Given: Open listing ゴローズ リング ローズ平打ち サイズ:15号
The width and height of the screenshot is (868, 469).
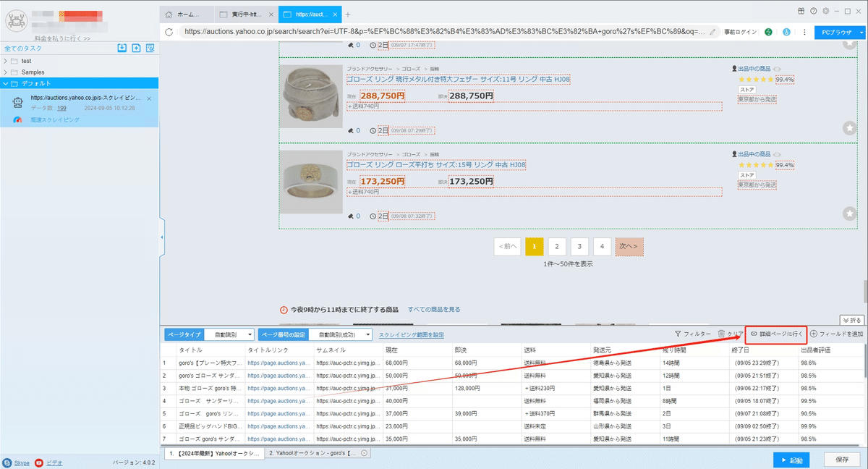Looking at the screenshot, I should (x=436, y=165).
